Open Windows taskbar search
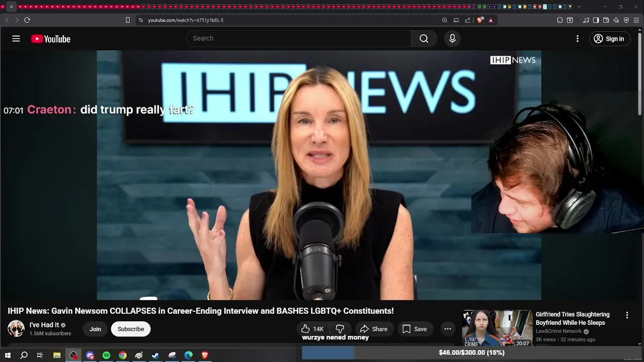Image resolution: width=644 pixels, height=362 pixels. [24, 355]
